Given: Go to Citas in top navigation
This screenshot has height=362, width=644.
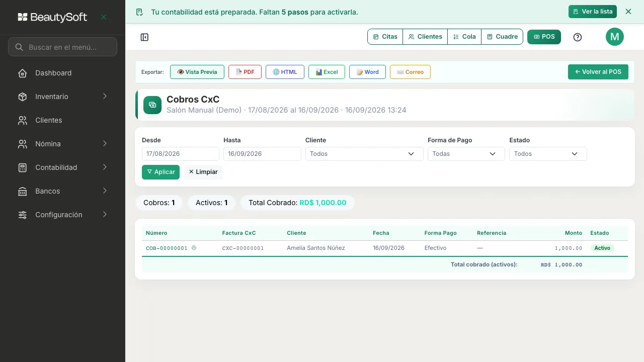Looking at the screenshot, I should 385,37.
